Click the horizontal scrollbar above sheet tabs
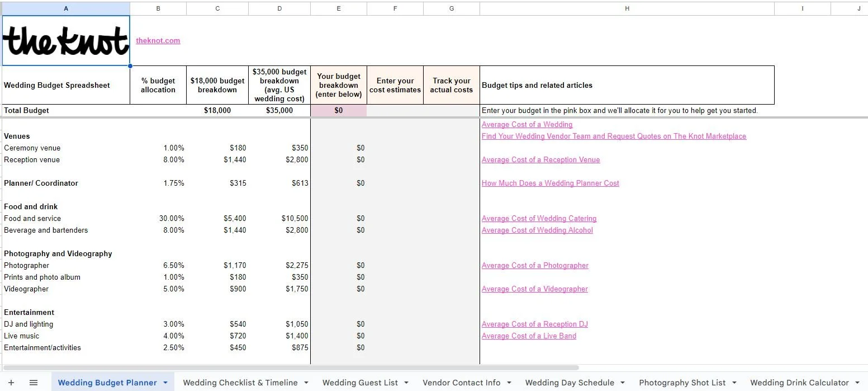The image size is (868, 391). (x=291, y=368)
